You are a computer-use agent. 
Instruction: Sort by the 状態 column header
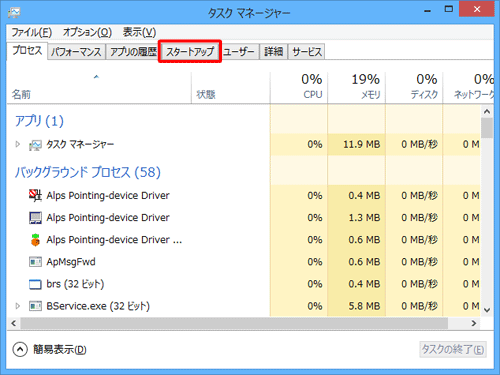coord(231,87)
